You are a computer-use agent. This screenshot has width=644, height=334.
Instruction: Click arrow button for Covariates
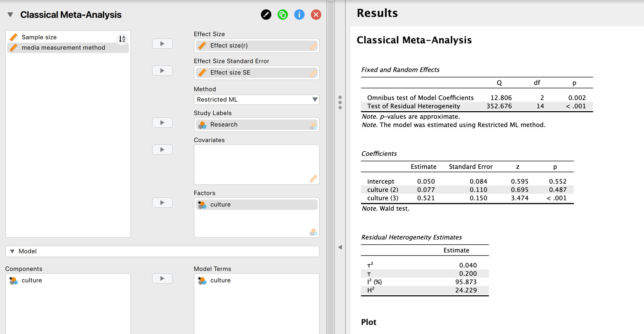pyautogui.click(x=162, y=150)
